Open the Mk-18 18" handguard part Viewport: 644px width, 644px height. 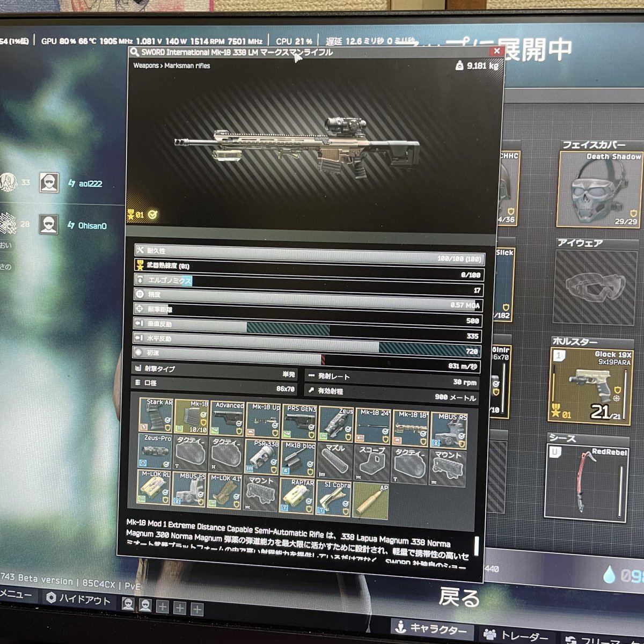[x=411, y=428]
